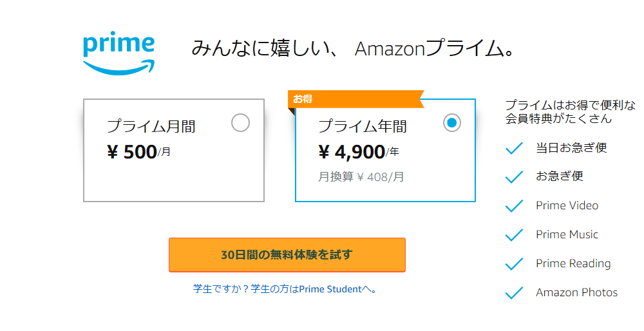This screenshot has width=644, height=331.
Task: Click the ¥500/月 monthly price
Action: 139,152
